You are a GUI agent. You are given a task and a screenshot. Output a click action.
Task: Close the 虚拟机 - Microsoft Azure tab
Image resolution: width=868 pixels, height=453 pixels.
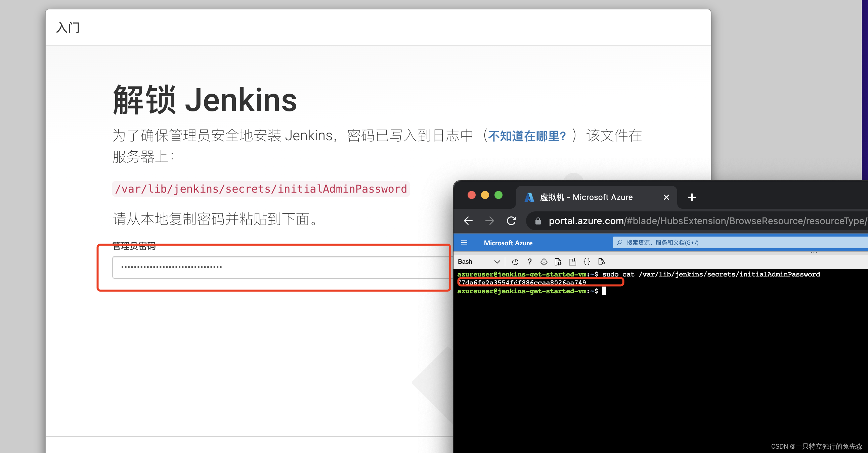(666, 197)
